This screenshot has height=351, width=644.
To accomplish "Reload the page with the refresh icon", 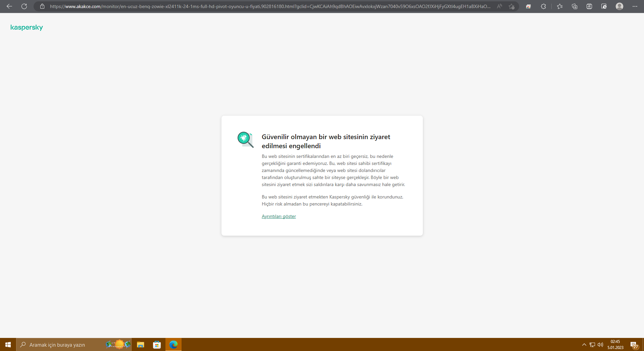I will pyautogui.click(x=24, y=6).
